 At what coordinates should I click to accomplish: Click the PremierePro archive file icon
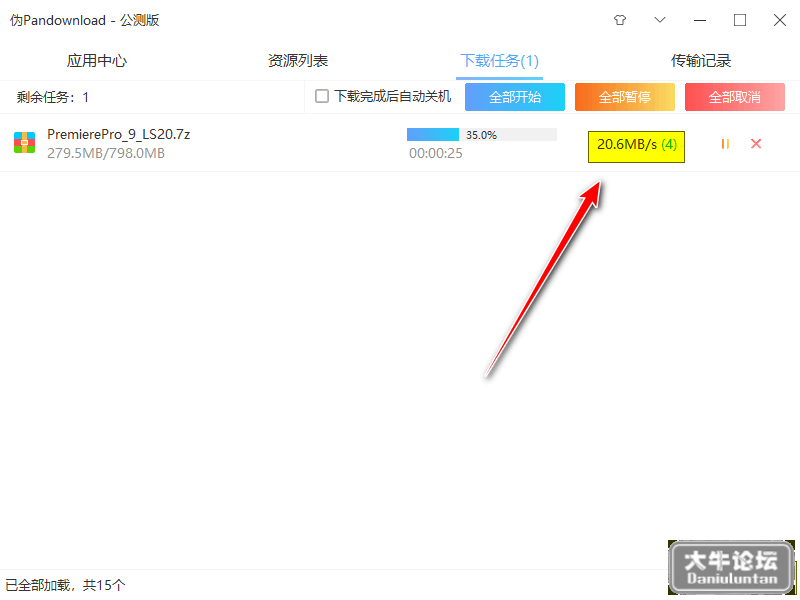pos(24,142)
